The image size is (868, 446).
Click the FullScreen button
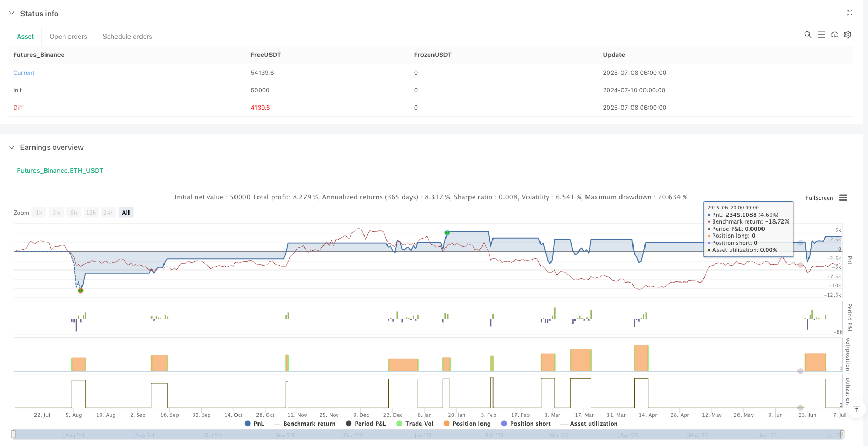coord(819,198)
